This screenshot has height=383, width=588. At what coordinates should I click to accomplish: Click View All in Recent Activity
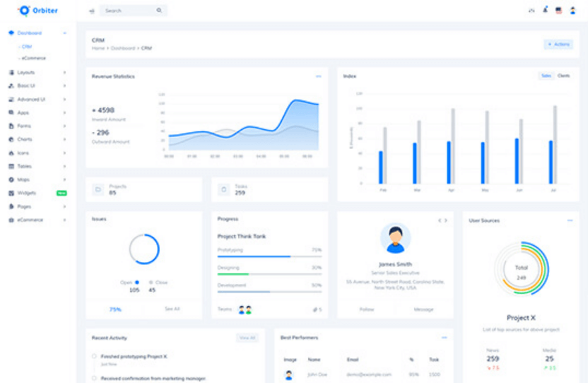(247, 338)
